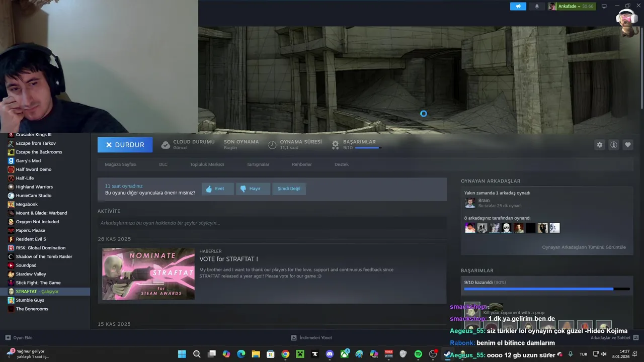Open Microsoft Edge from the taskbar

241,354
